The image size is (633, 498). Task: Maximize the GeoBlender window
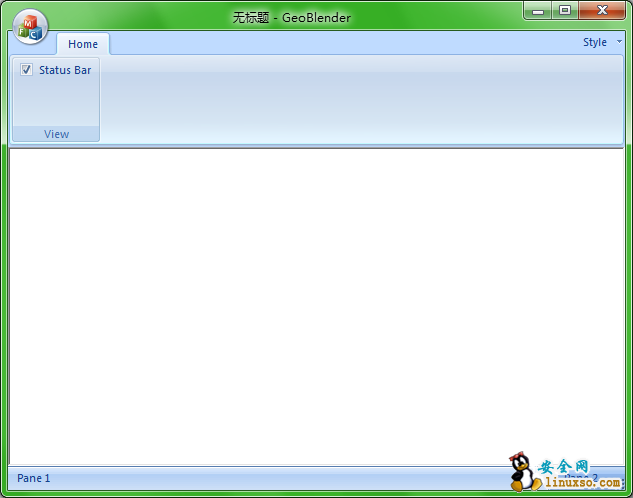click(x=565, y=11)
